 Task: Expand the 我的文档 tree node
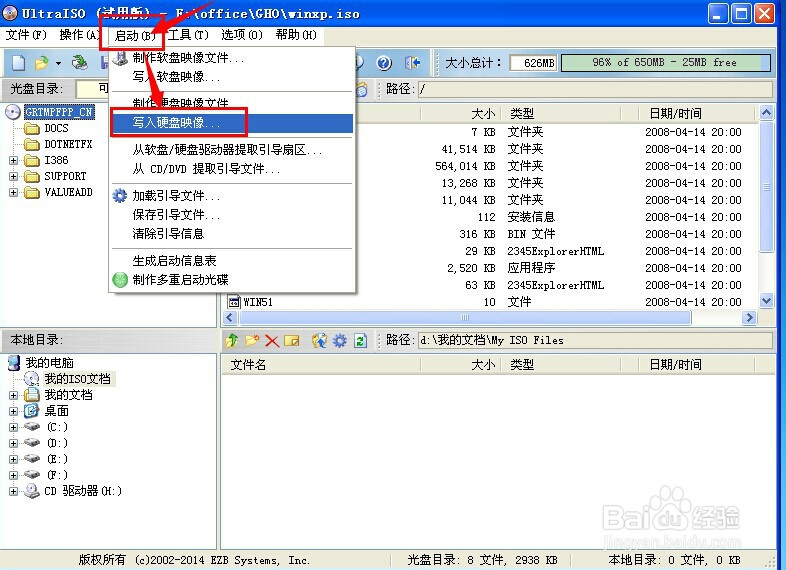click(14, 395)
